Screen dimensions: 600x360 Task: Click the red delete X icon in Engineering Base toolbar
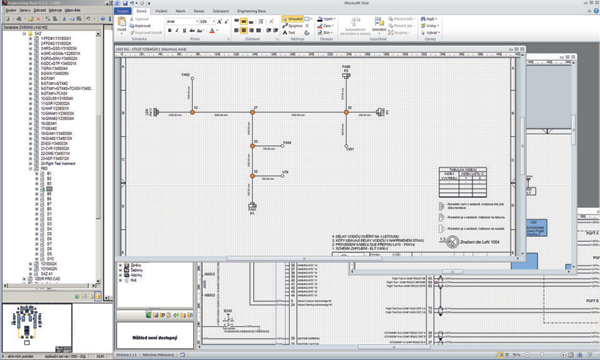(x=38, y=19)
